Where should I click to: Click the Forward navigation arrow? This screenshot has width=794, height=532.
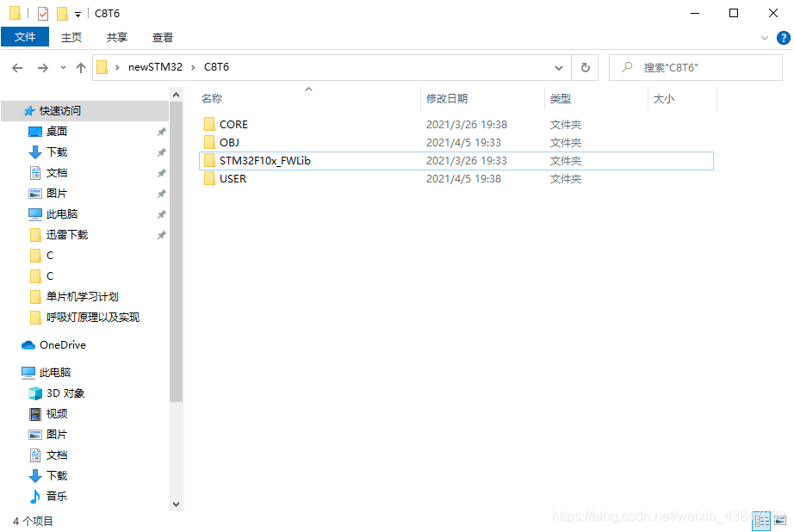43,68
